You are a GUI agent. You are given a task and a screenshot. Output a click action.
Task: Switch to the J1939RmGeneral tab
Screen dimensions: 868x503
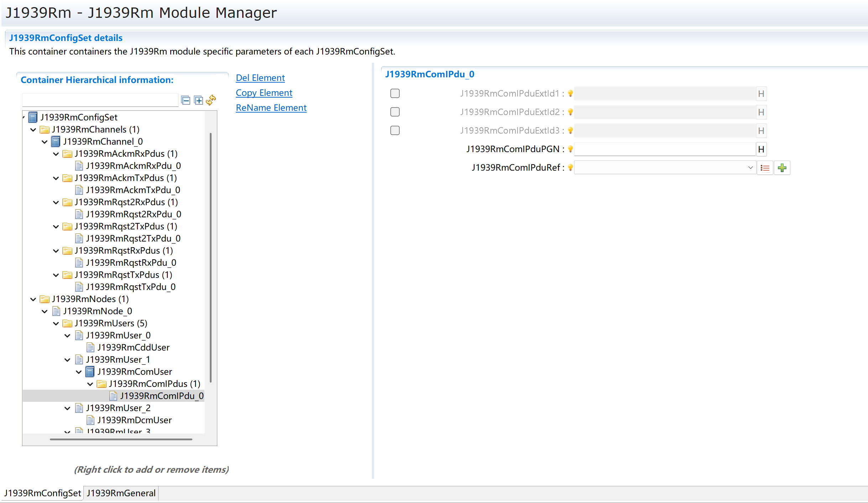121,493
